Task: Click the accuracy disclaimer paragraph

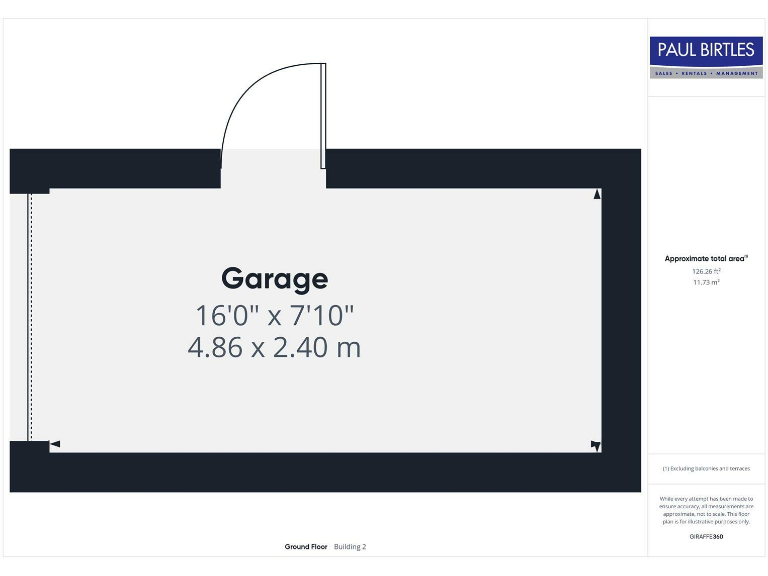Action: pos(706,510)
